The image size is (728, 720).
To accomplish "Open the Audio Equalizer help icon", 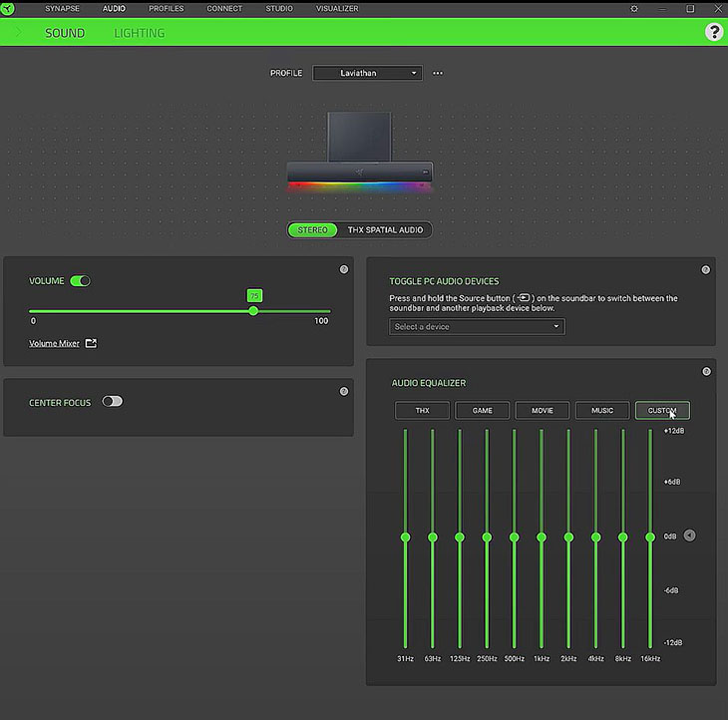I will coord(706,371).
